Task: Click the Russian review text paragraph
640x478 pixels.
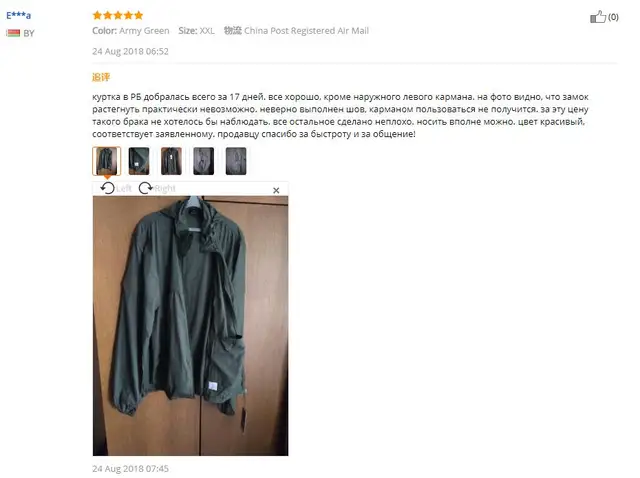Action: (x=340, y=115)
